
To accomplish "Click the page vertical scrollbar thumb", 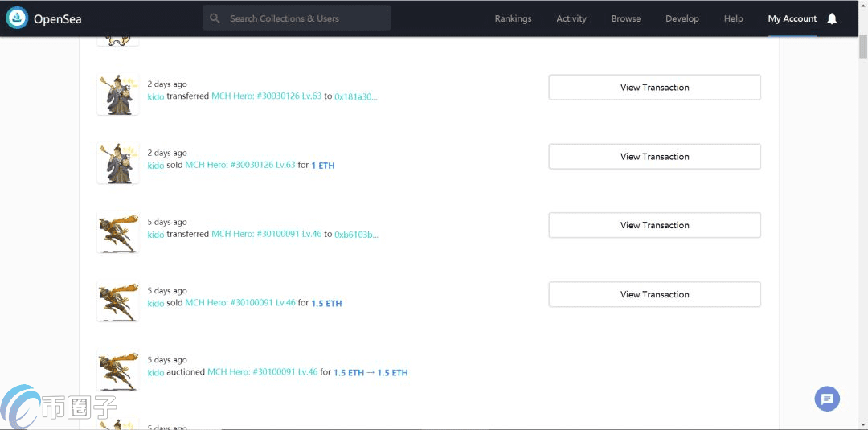I will click(863, 47).
